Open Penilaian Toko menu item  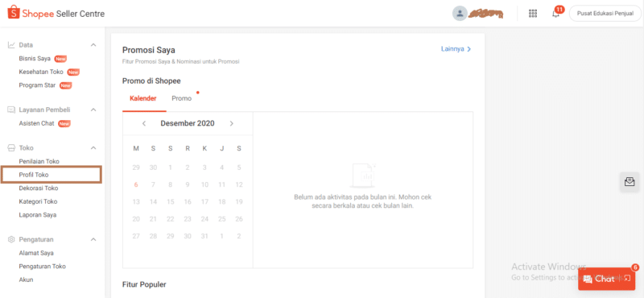pos(39,162)
